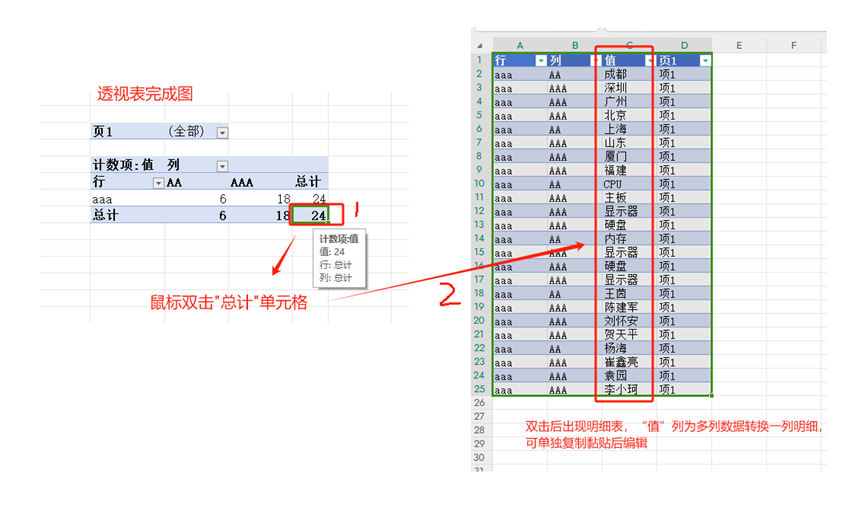Click cell containing 李小珂
Viewport: 865px width, 524px height.
pyautogui.click(x=629, y=389)
